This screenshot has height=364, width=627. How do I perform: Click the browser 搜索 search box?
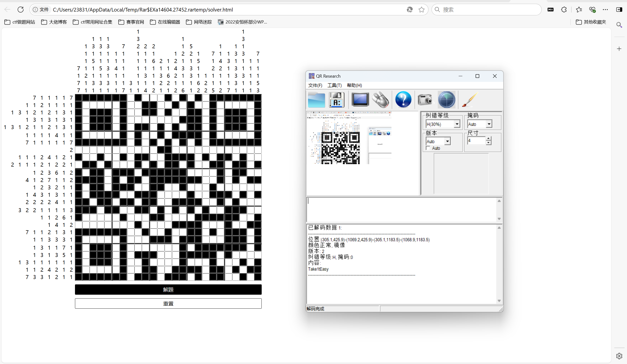pos(486,10)
